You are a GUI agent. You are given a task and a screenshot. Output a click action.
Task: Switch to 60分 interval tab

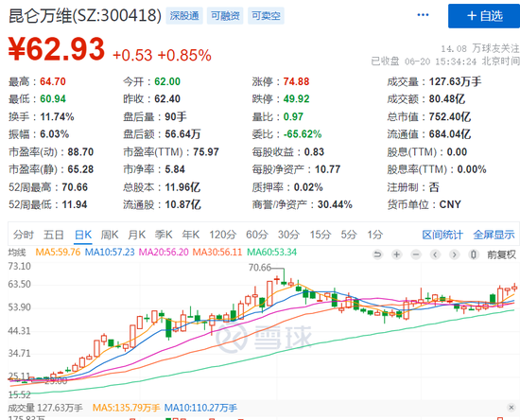tap(257, 235)
